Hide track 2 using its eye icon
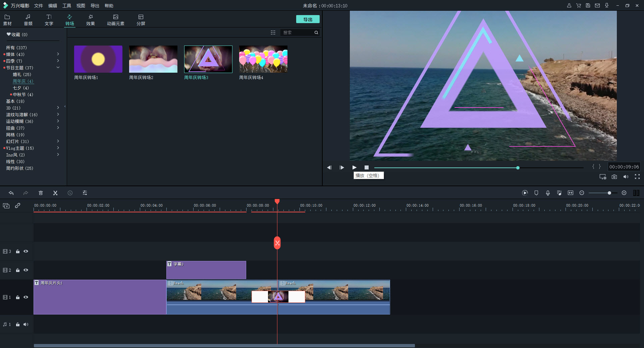This screenshot has width=644, height=348. click(26, 270)
